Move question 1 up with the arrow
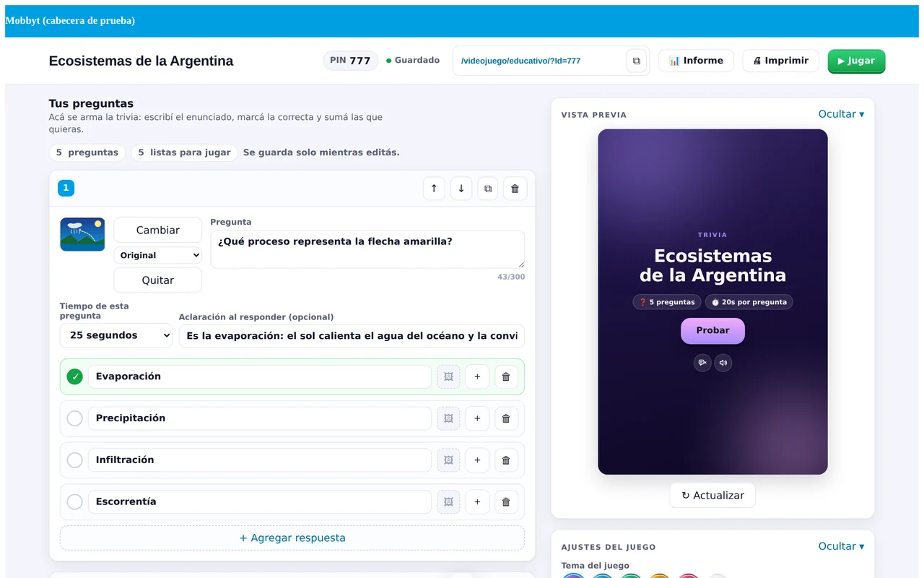 click(434, 189)
